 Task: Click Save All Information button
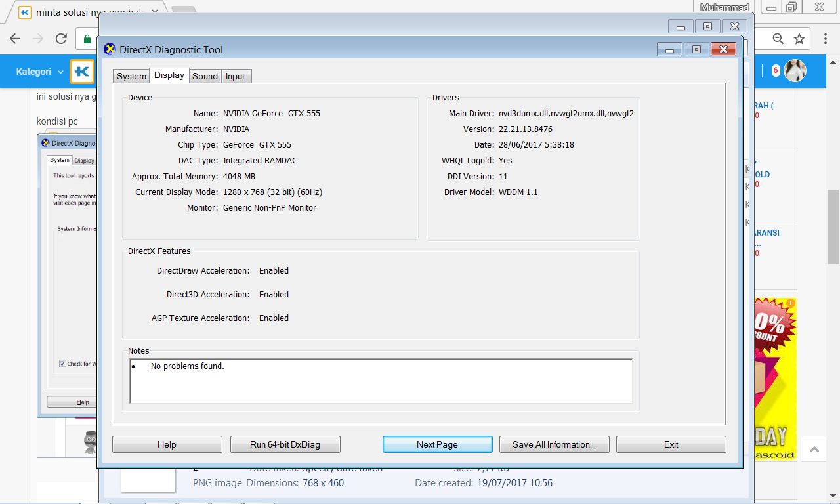click(554, 444)
